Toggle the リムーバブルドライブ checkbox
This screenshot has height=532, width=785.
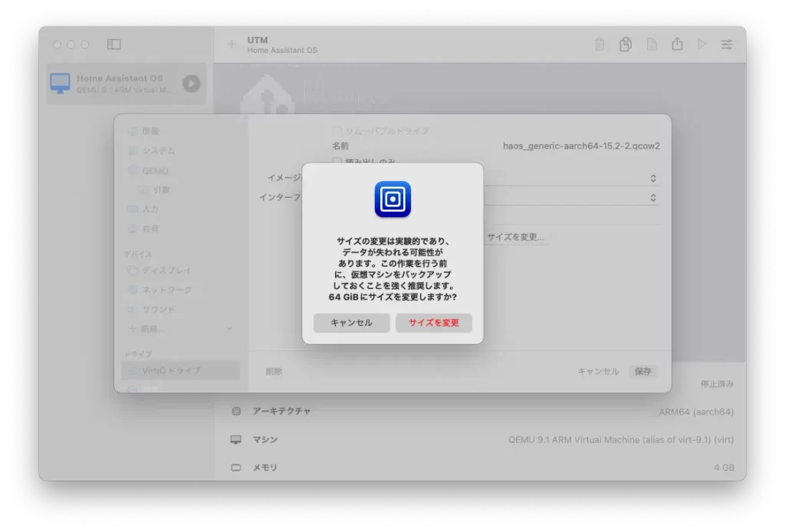(x=337, y=131)
